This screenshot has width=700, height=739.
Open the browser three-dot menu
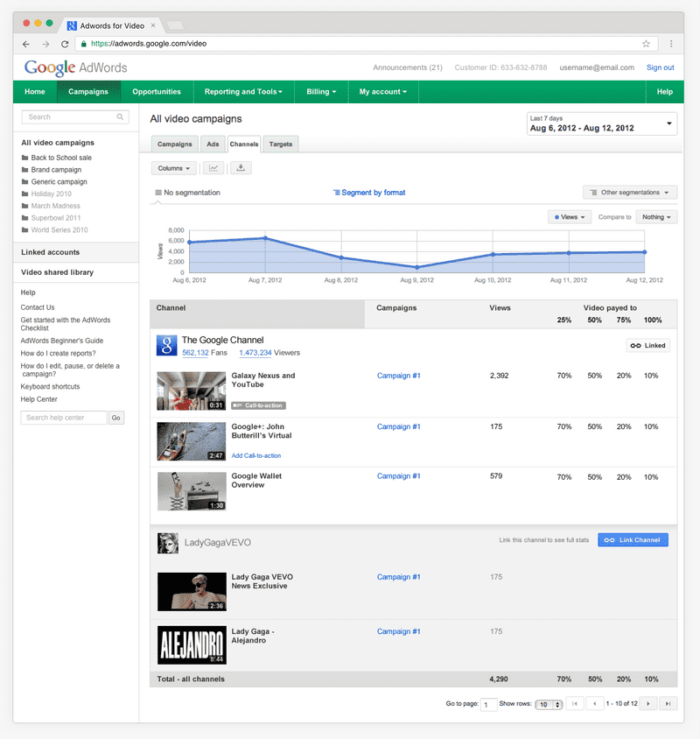tap(671, 44)
